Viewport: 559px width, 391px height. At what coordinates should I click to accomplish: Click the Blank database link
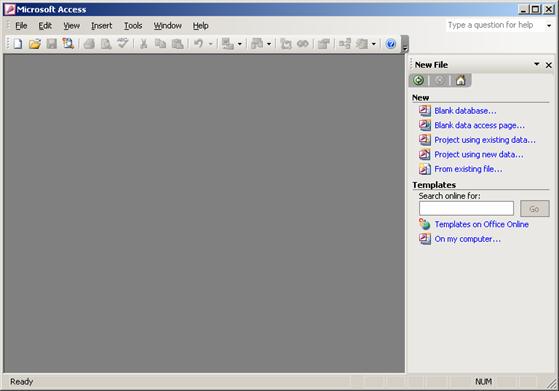pos(465,111)
